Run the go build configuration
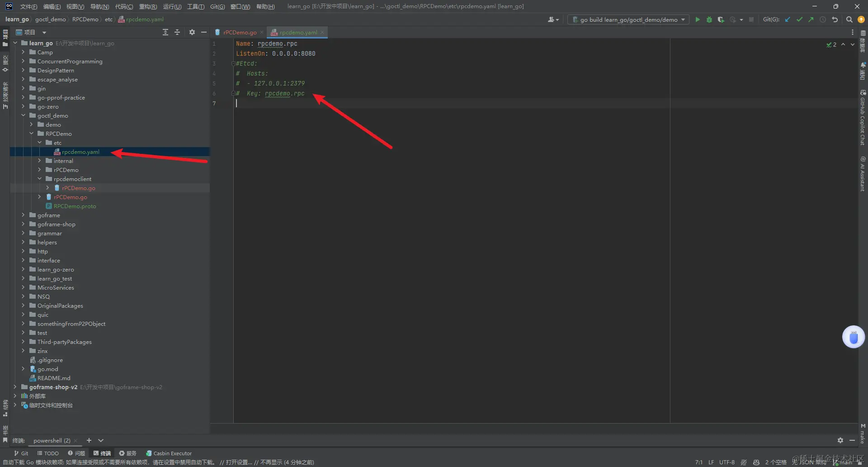The height and width of the screenshot is (467, 868). (698, 19)
